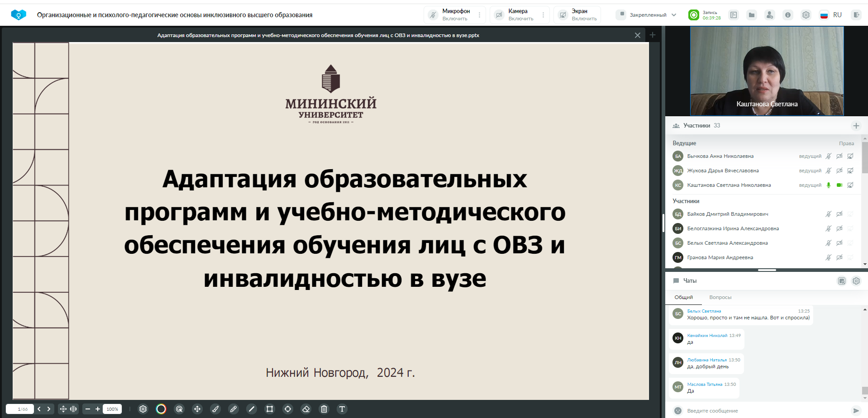Open the Закрепленный layout dropdown
The image size is (868, 418).
(x=647, y=15)
